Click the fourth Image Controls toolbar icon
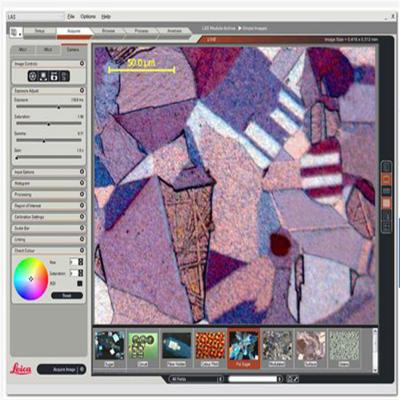This screenshot has height=400, width=400. [65, 76]
